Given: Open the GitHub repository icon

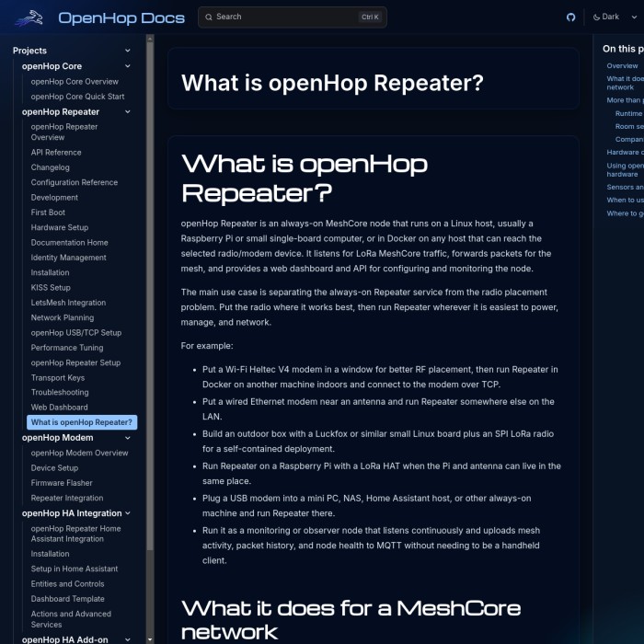Looking at the screenshot, I should (x=570, y=17).
